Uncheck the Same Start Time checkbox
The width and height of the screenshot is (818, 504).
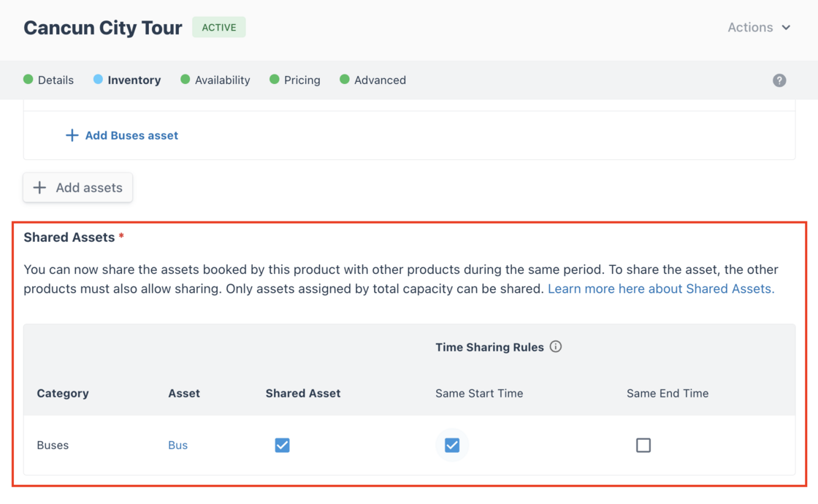(x=452, y=445)
